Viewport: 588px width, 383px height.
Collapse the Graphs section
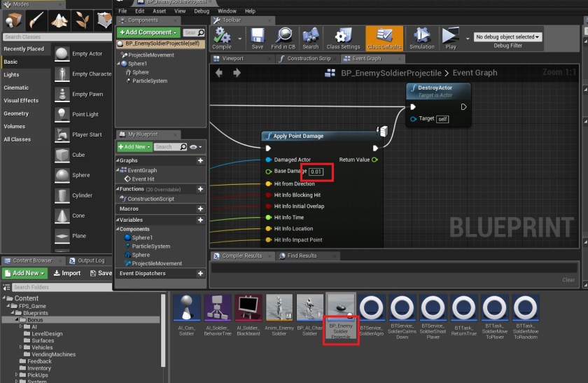tap(120, 160)
